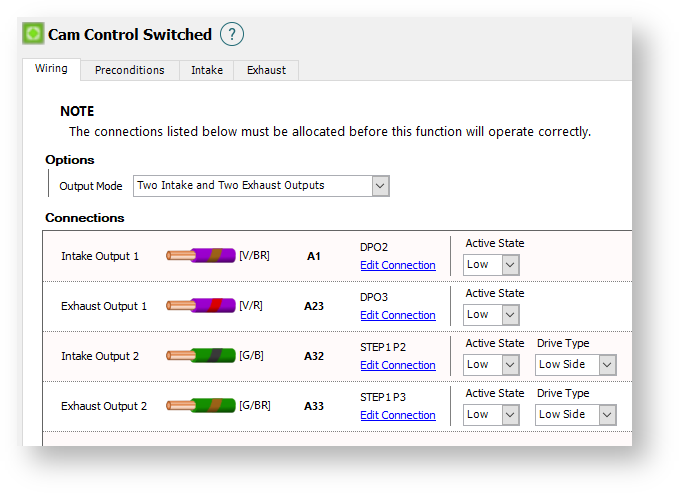680x494 pixels.
Task: Click the violet/red wire icon for Exhaust Output 1
Action: (201, 306)
